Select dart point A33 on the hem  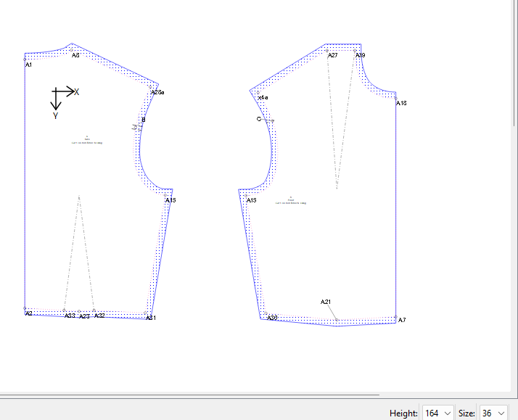[x=65, y=311]
